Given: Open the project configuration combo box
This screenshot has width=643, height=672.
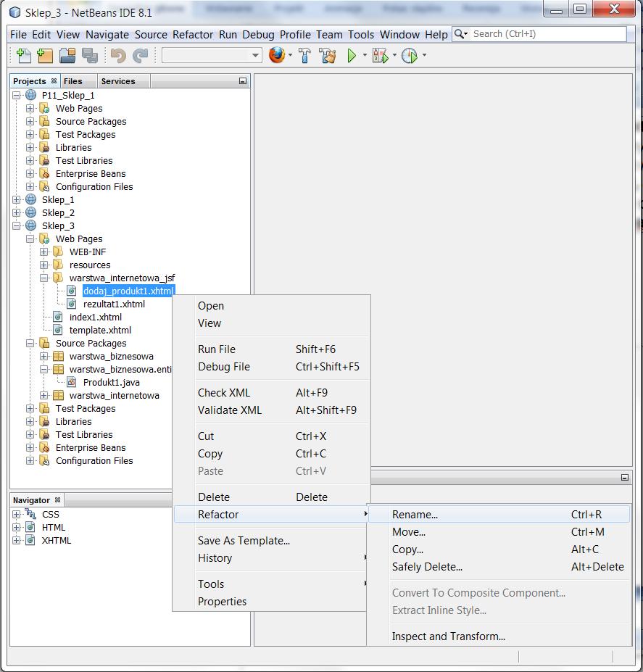Looking at the screenshot, I should point(212,55).
